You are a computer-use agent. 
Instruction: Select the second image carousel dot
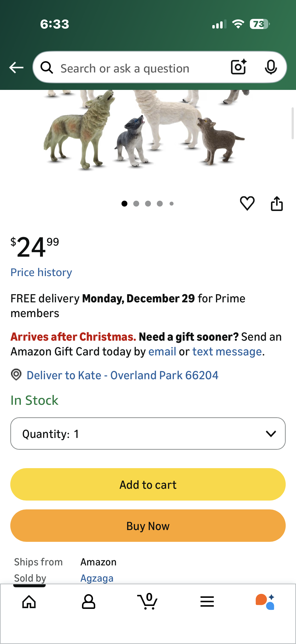pyautogui.click(x=136, y=204)
